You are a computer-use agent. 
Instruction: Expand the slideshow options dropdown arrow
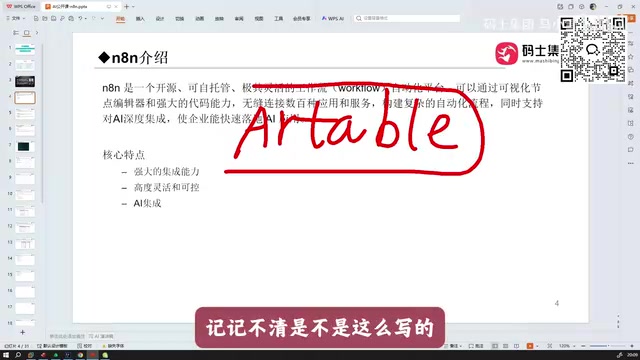(x=537, y=346)
